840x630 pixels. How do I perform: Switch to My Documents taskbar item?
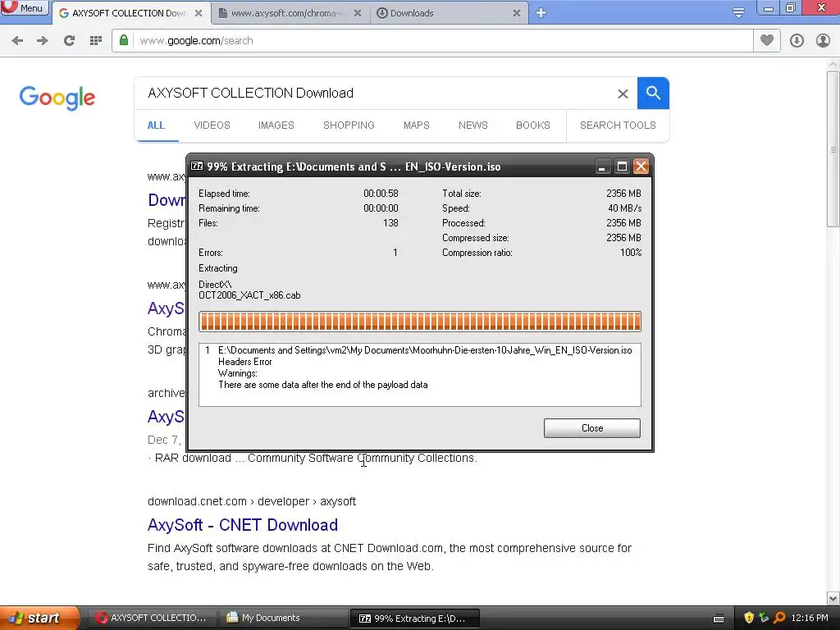[x=284, y=618]
